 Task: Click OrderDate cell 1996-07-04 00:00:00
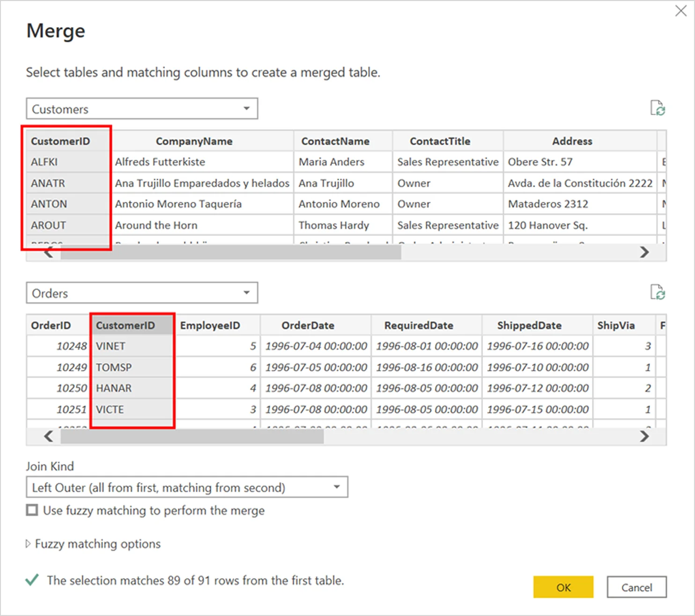pyautogui.click(x=316, y=346)
